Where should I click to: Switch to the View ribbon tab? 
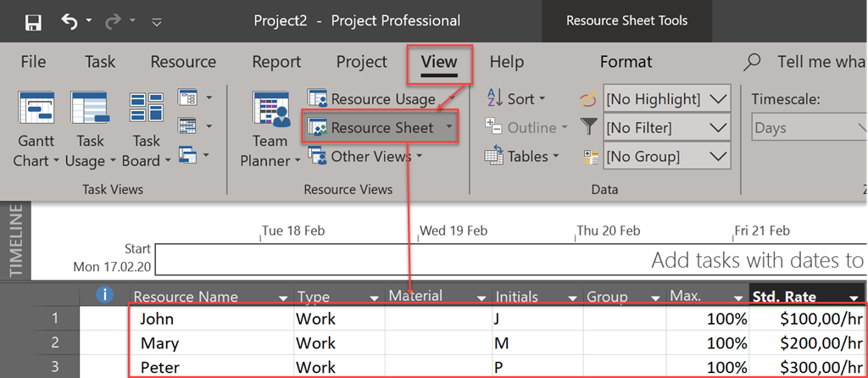click(x=438, y=62)
